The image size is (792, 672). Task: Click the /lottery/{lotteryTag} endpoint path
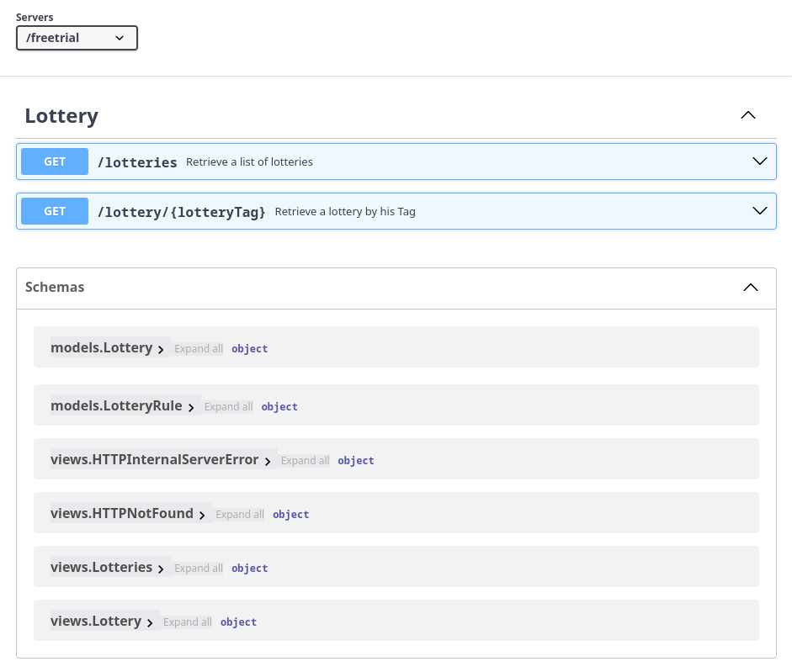click(181, 212)
